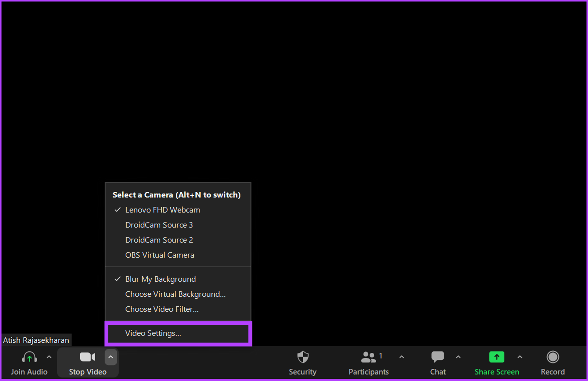Expand share options arrow beside Share Screen

tap(520, 357)
